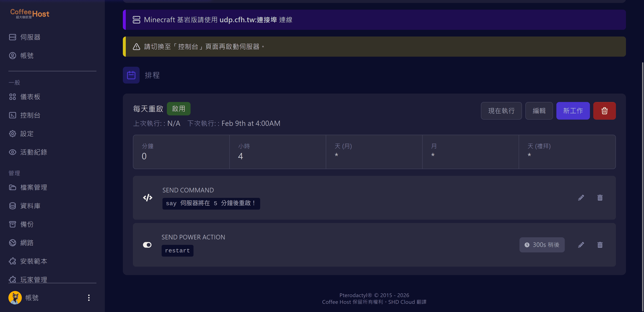Viewport: 644px width, 312px height.
Task: Click 新工作 new task button
Action: pyautogui.click(x=573, y=111)
